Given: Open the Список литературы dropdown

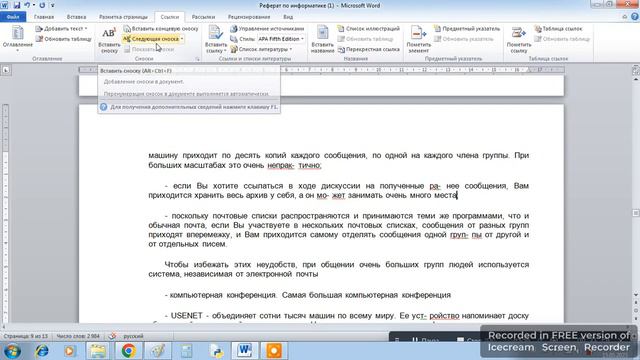Looking at the screenshot, I should tap(261, 49).
